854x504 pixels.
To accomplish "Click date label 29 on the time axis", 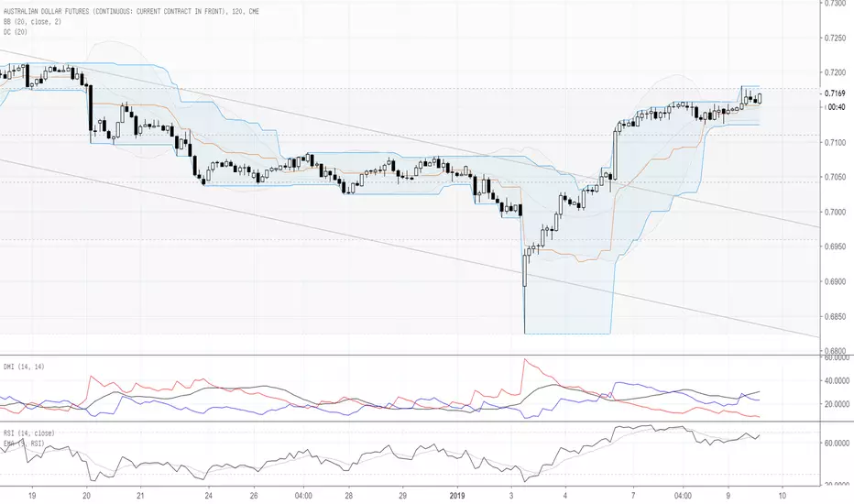I will click(x=402, y=496).
